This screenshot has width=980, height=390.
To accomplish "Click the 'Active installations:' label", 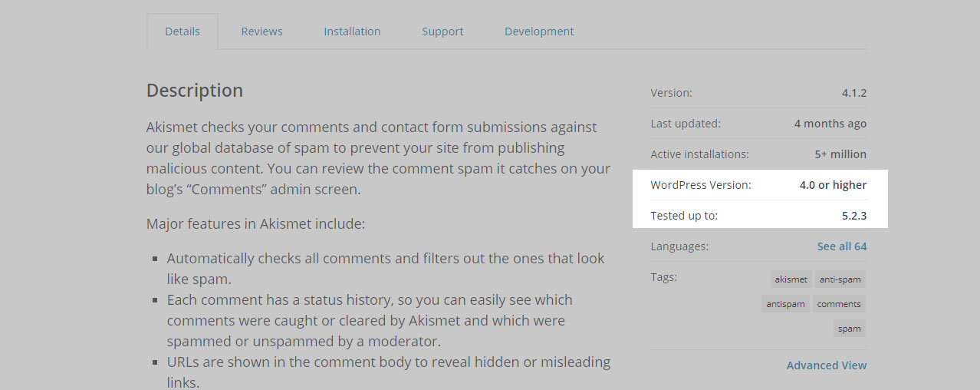I will [x=699, y=154].
